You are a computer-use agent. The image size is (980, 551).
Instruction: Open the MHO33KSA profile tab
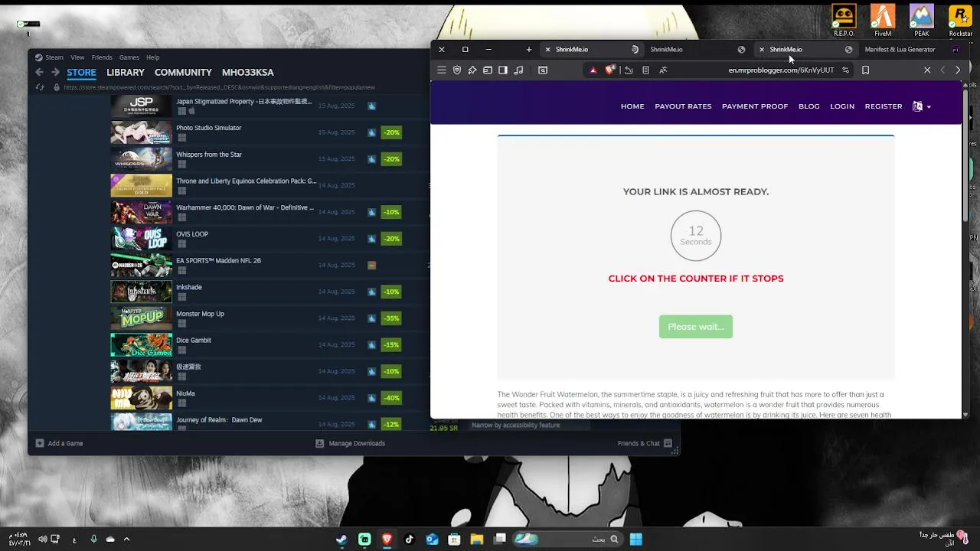tap(247, 72)
